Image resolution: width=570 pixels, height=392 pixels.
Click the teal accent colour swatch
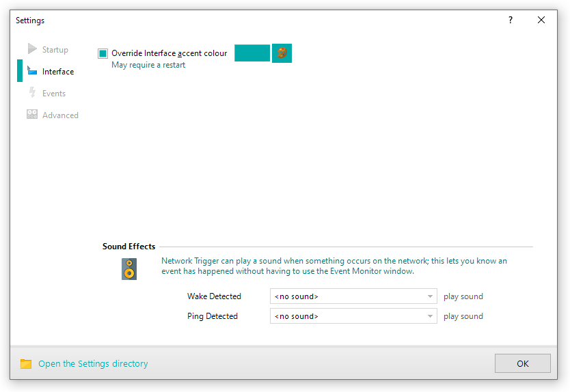tap(252, 53)
